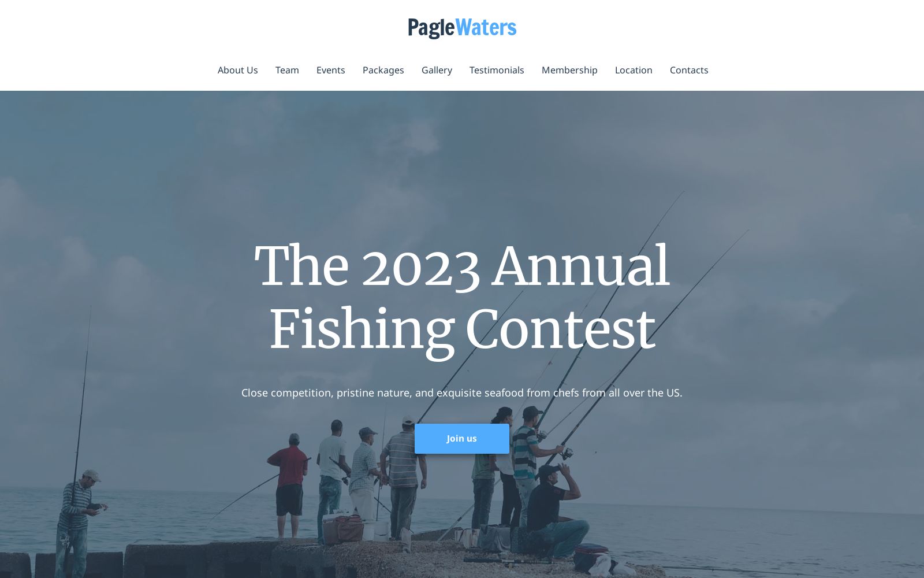Click the PagleWaters logo

tap(462, 28)
